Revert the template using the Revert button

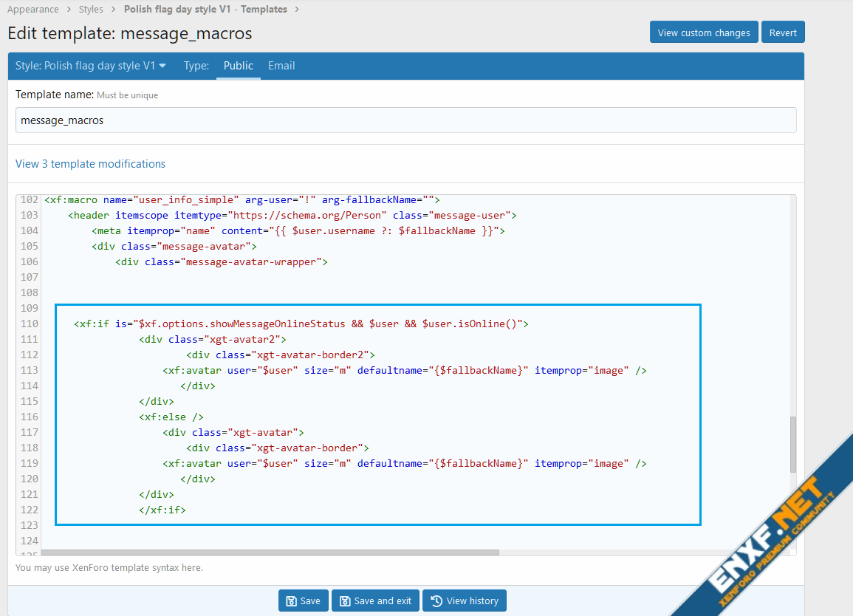click(783, 32)
